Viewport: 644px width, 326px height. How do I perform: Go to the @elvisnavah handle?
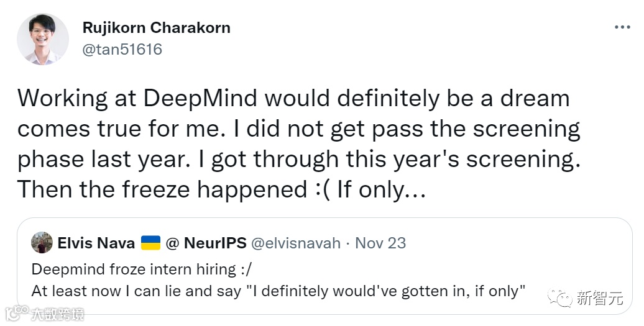(297, 243)
